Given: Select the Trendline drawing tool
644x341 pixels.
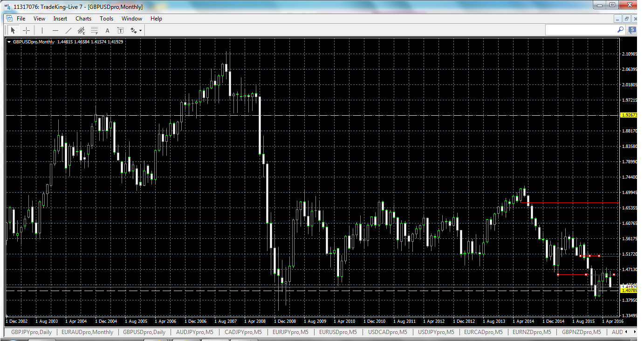Looking at the screenshot, I should (x=68, y=30).
